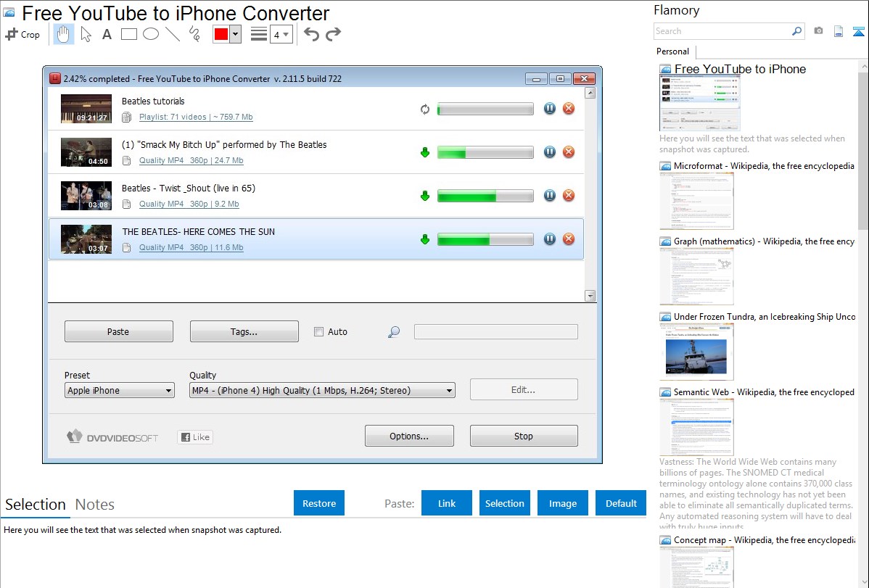The height and width of the screenshot is (588, 869).
Task: Select the rectangle shape tool
Action: [x=128, y=34]
